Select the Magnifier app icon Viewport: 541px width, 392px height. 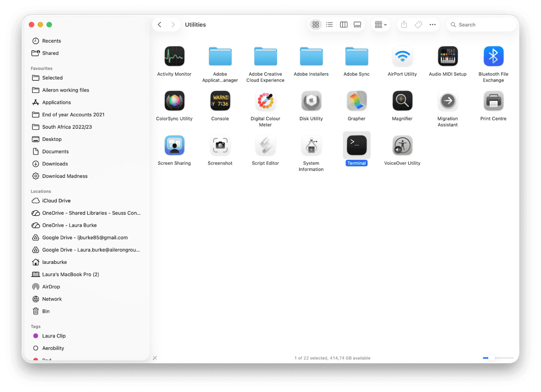[402, 101]
